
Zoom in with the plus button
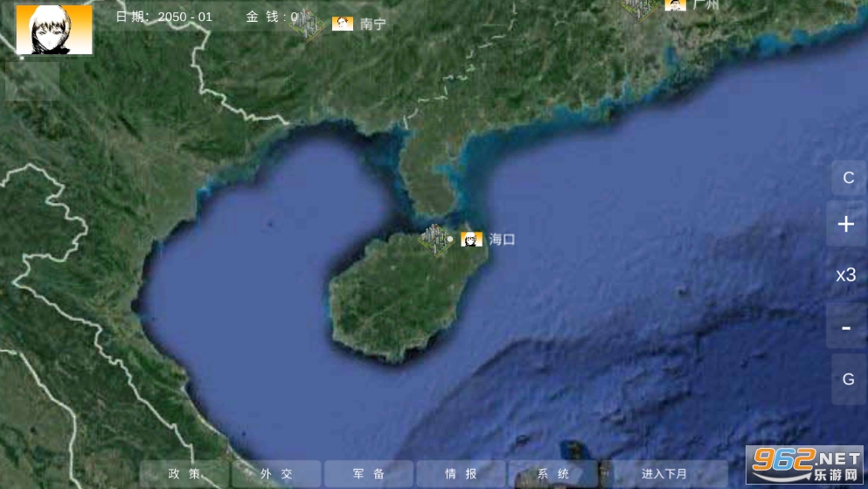pos(846,224)
